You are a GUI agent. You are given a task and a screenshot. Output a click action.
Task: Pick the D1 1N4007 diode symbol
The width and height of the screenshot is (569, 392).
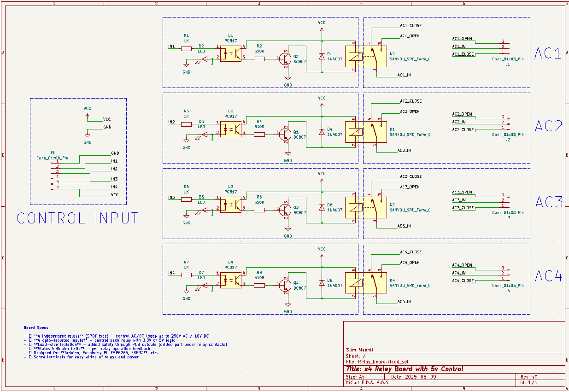[321, 56]
